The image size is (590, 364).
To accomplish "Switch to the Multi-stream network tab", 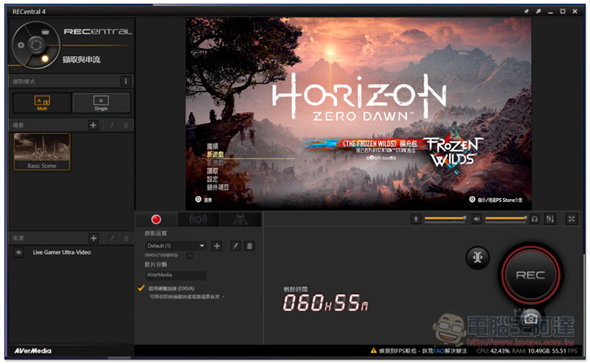I will (x=240, y=220).
